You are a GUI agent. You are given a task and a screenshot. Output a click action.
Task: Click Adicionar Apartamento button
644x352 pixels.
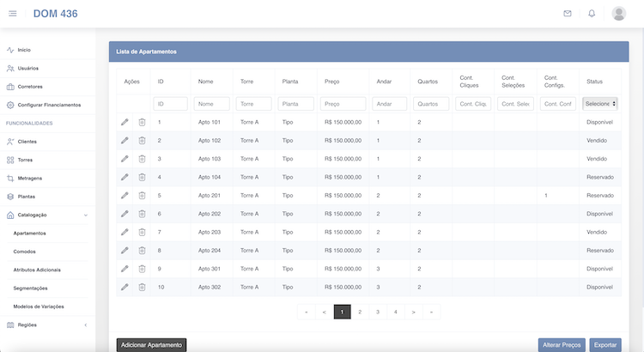tap(151, 345)
